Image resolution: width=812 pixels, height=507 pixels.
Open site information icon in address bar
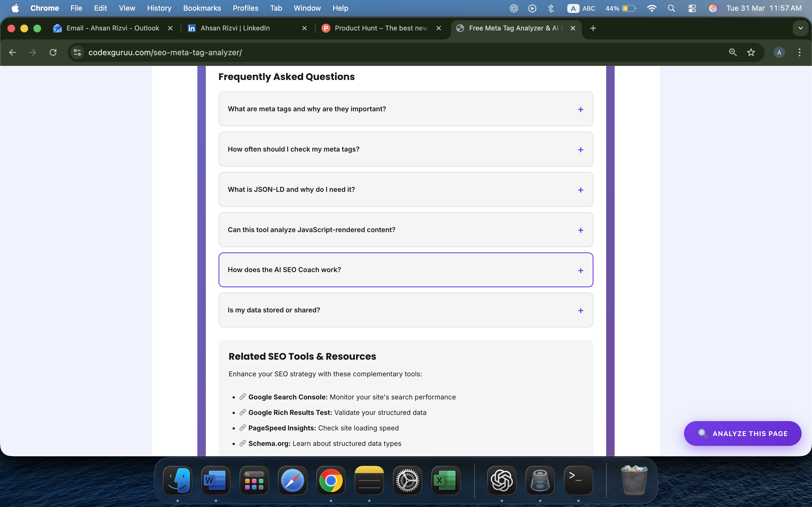77,52
